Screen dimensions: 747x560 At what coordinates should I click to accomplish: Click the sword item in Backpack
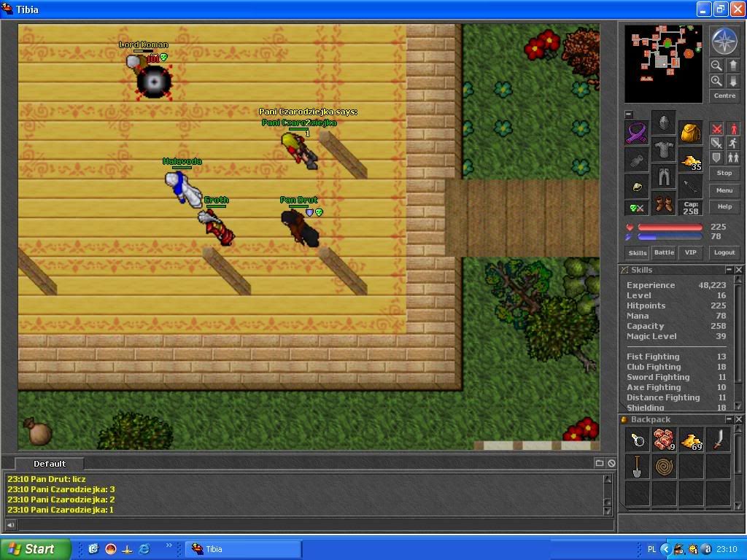(719, 440)
